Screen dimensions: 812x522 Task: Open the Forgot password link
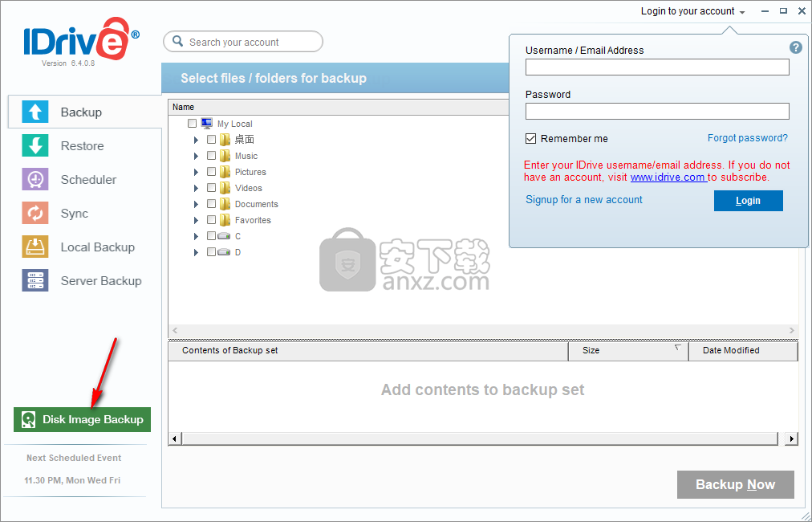747,138
